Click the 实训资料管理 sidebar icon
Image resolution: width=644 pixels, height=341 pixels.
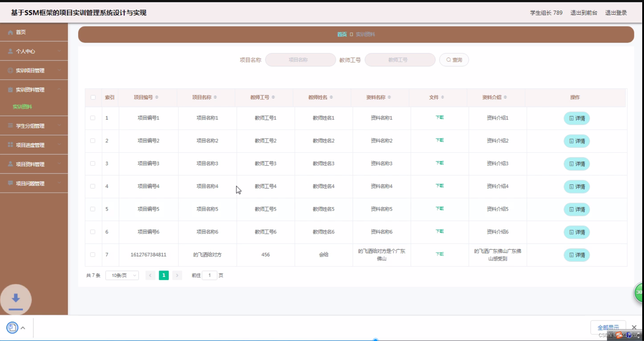coord(10,89)
